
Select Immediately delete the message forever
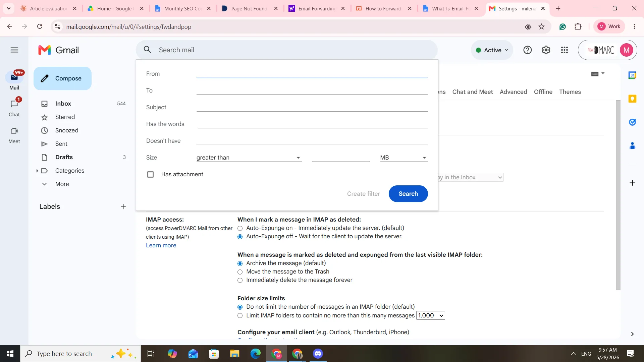tap(240, 281)
